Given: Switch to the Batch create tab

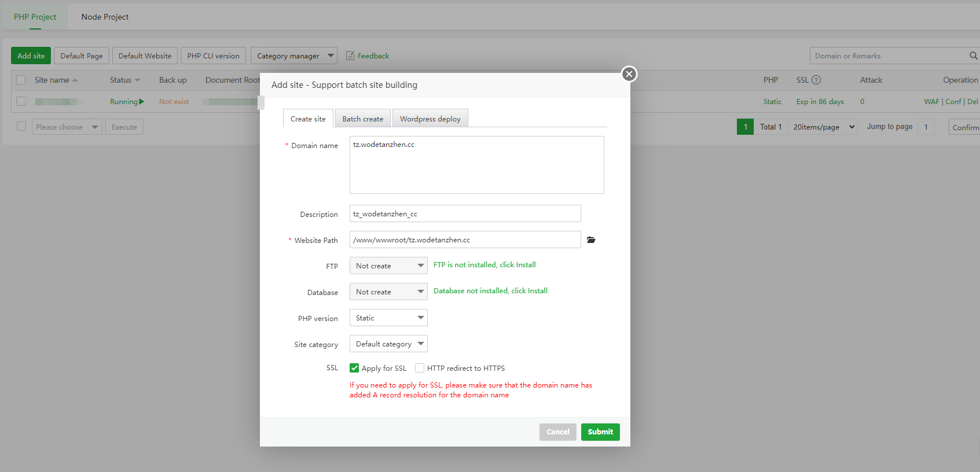Looking at the screenshot, I should 363,119.
